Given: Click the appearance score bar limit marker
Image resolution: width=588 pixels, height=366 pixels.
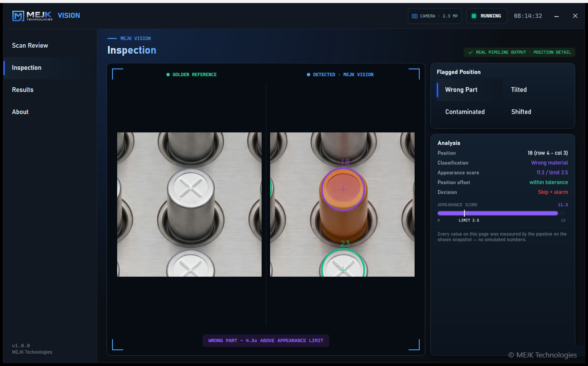Looking at the screenshot, I should [x=464, y=213].
